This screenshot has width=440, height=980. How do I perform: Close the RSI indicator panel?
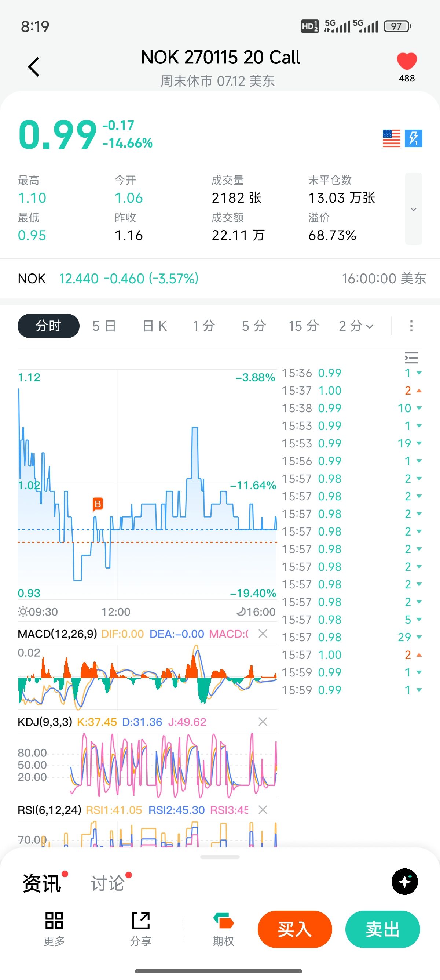tap(263, 810)
